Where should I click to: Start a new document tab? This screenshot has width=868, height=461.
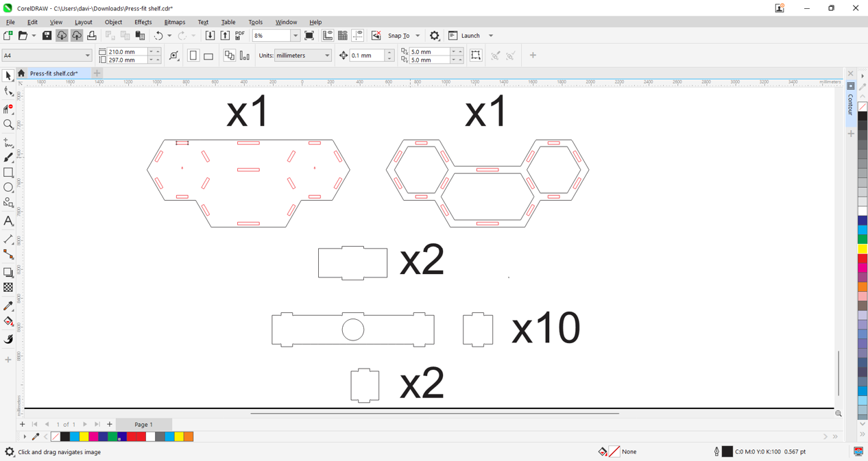click(97, 73)
